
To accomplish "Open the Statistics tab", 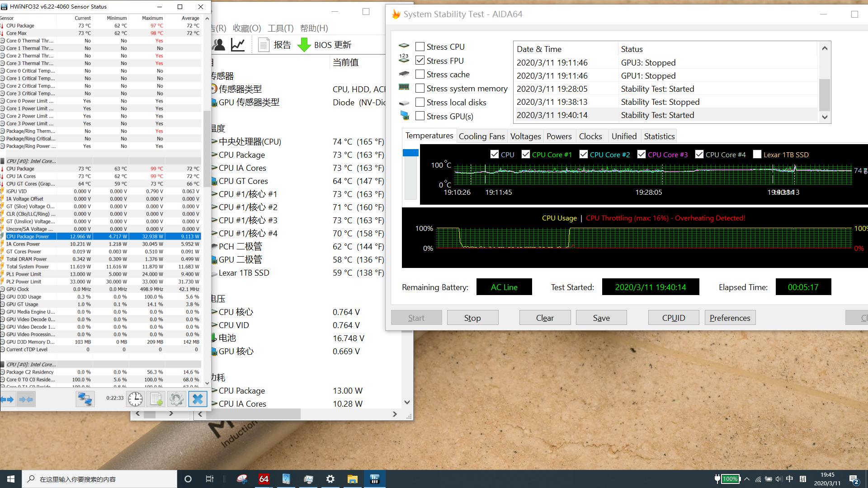I will click(x=659, y=136).
